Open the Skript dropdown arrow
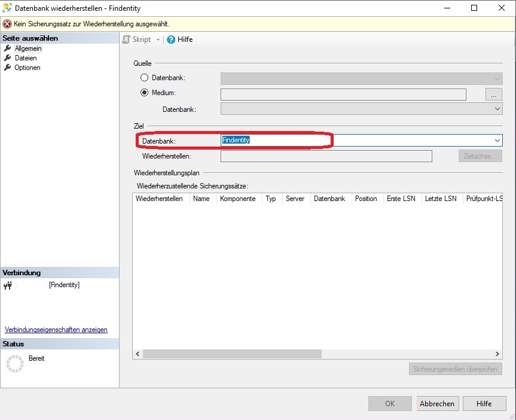516x420 pixels. [158, 40]
